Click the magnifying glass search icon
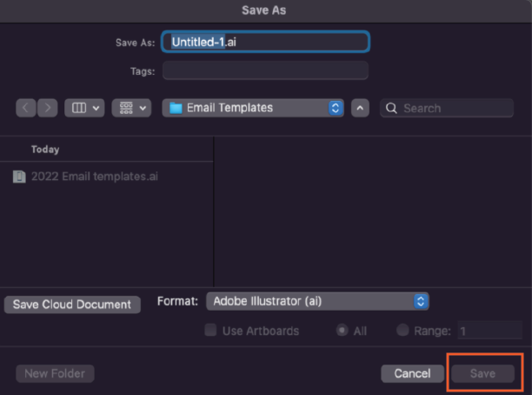Screen dimensions: 532x395 point(391,108)
